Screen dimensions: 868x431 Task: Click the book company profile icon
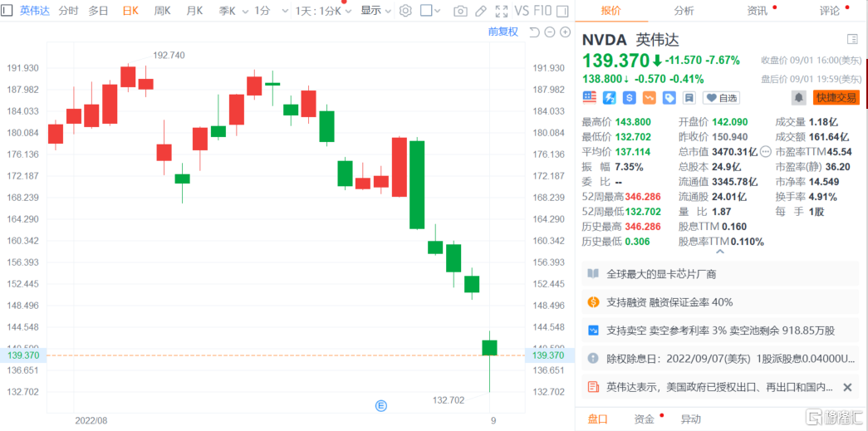coord(593,274)
